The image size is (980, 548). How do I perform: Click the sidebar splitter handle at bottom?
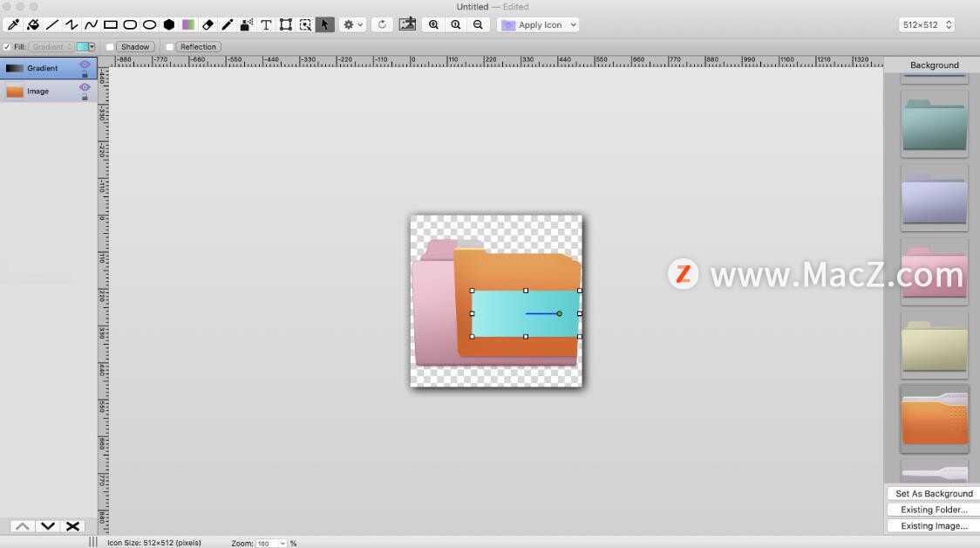point(93,542)
